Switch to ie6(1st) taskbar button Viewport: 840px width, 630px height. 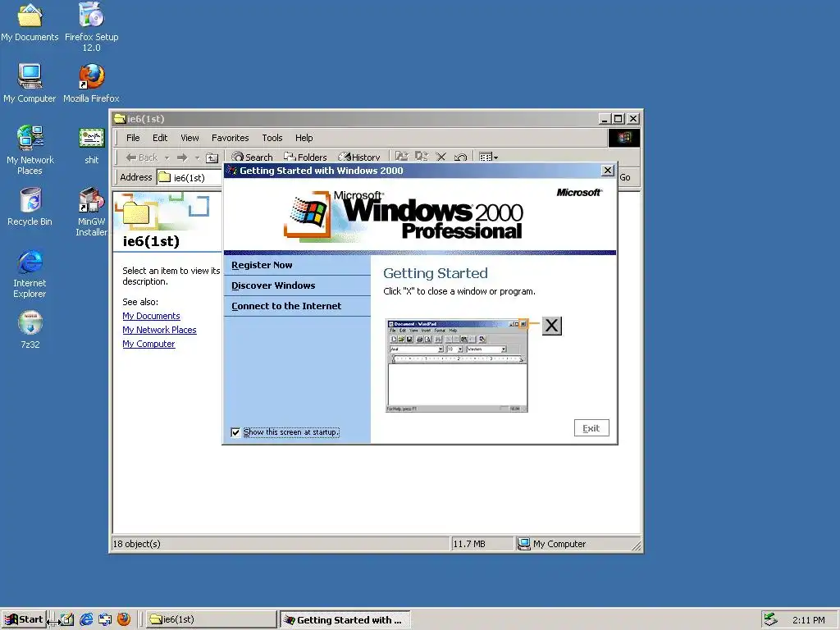pos(212,620)
